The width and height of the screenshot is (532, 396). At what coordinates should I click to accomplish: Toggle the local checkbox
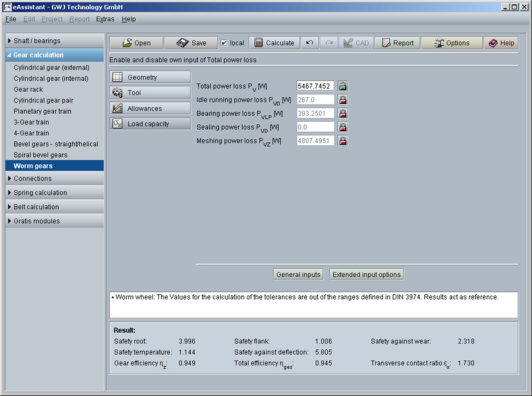coord(224,43)
